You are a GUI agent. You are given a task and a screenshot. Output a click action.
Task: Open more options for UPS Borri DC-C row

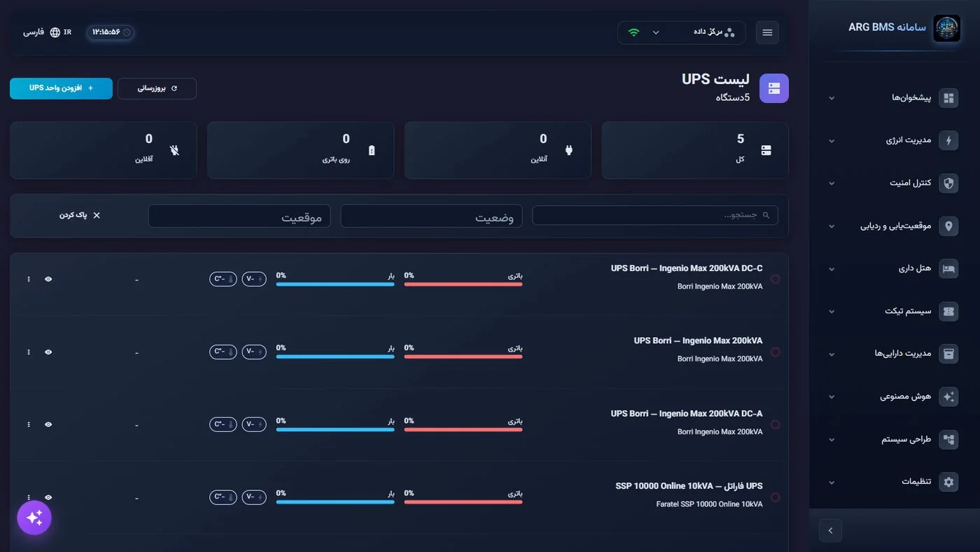29,279
